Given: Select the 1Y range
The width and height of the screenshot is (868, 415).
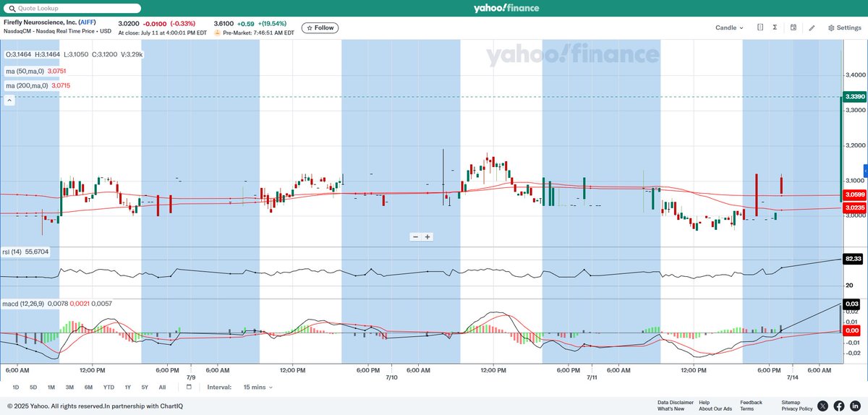Looking at the screenshot, I should (127, 387).
